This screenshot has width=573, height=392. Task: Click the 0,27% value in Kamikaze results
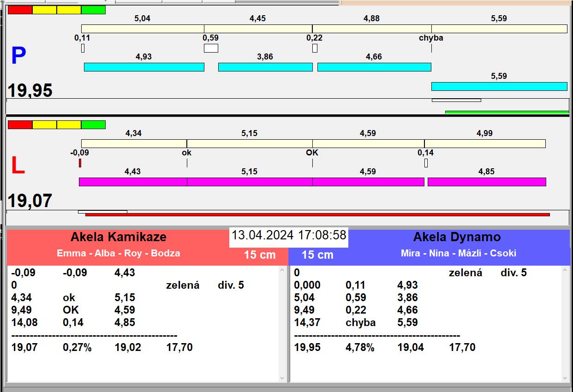[x=78, y=347]
